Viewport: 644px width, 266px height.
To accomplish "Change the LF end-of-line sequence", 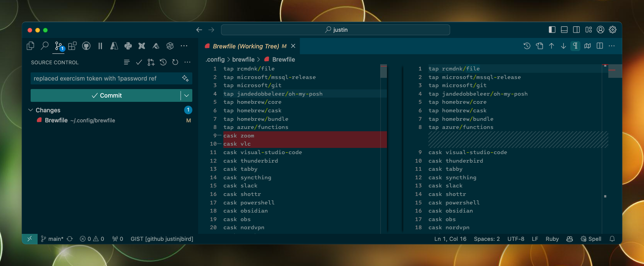I will tap(535, 239).
